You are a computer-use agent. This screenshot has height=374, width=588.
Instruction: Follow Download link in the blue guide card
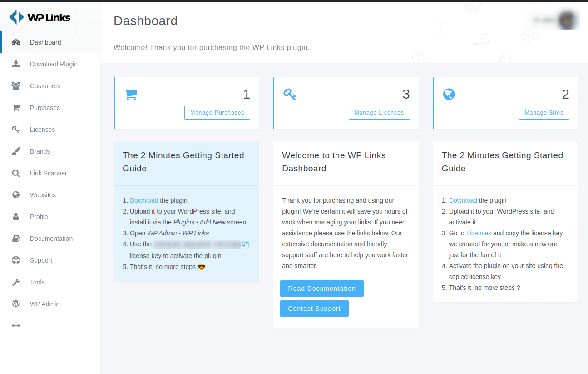coord(144,200)
